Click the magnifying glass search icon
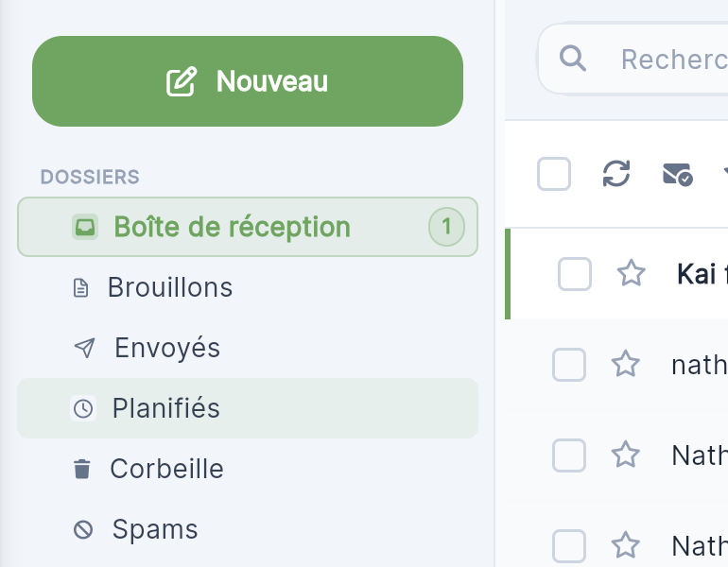Viewport: 728px width, 567px height. coord(572,59)
